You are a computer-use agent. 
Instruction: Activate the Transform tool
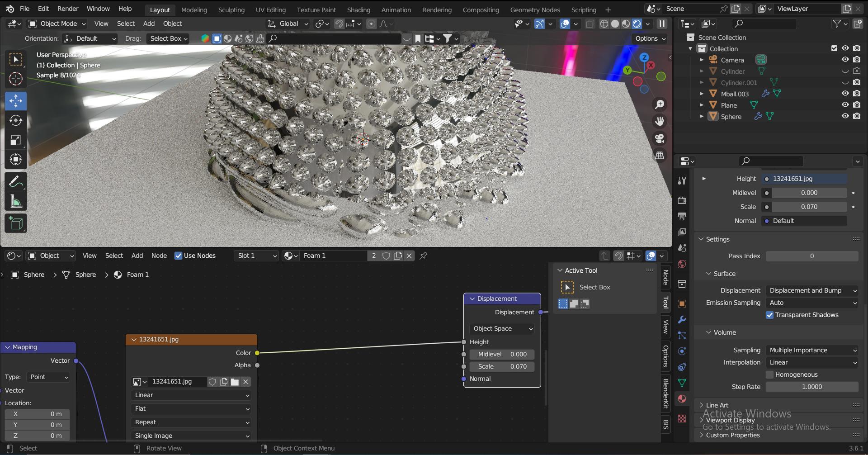point(16,159)
